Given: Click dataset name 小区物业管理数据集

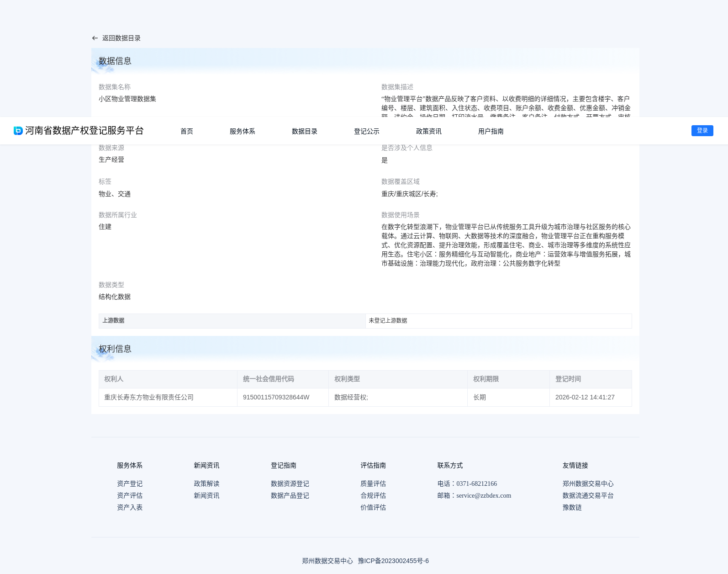Looking at the screenshot, I should click(x=127, y=99).
